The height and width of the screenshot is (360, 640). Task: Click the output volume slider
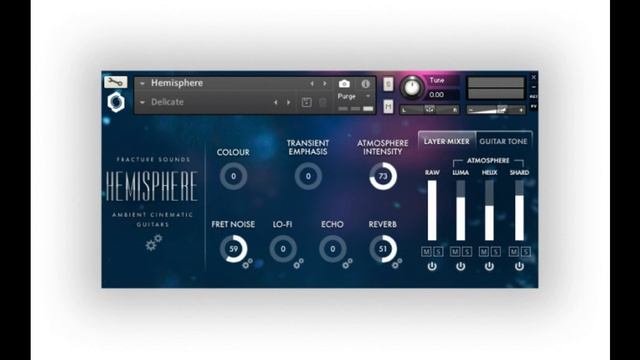(496, 110)
